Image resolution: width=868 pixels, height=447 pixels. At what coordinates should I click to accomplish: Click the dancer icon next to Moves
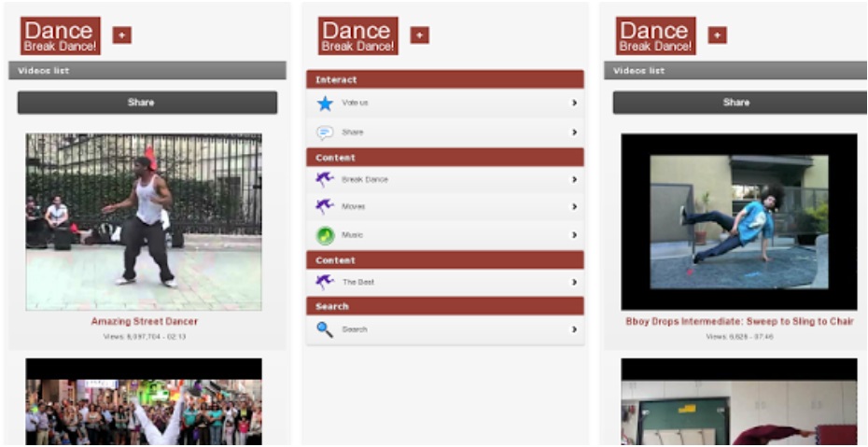coord(324,206)
